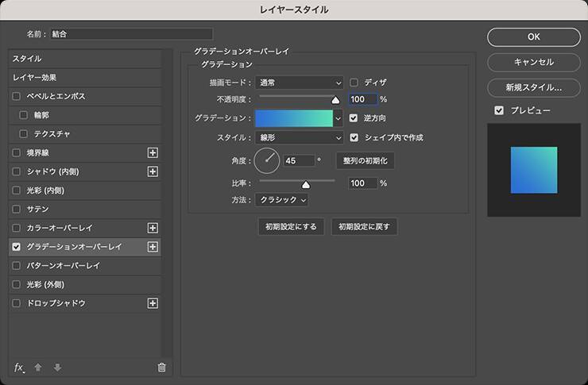
Task: Click the 名前 text field
Action: tap(131, 34)
